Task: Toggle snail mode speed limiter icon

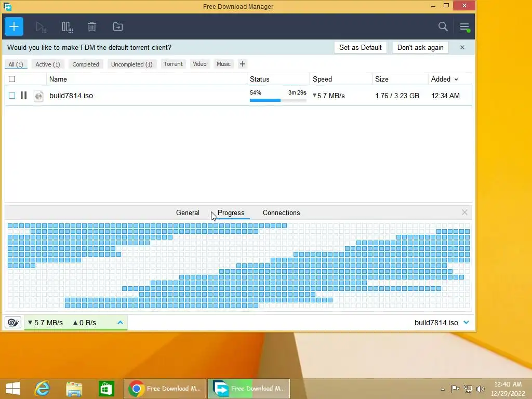Action: click(13, 322)
